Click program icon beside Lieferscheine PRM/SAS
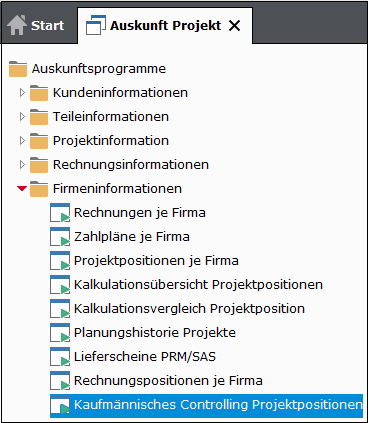 tap(60, 357)
